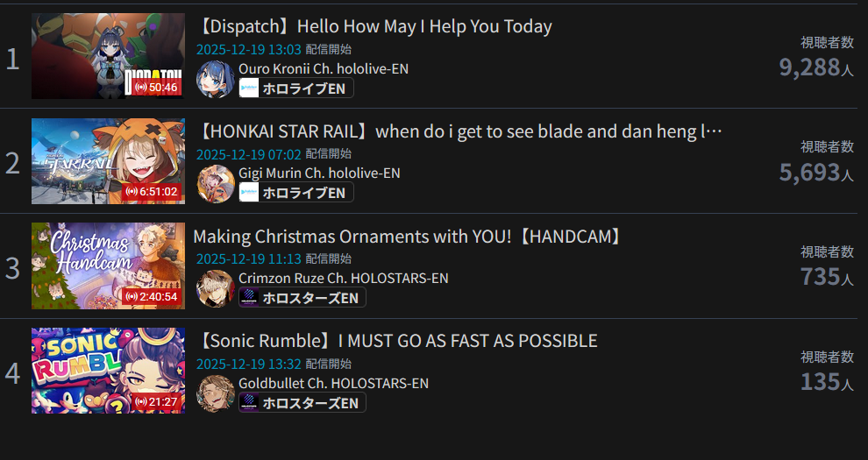Click HOLOSTARS logo icon beside Crimzon Ruze's ホロスターズEN tag
Viewport: 868px width, 460px height.
click(249, 297)
